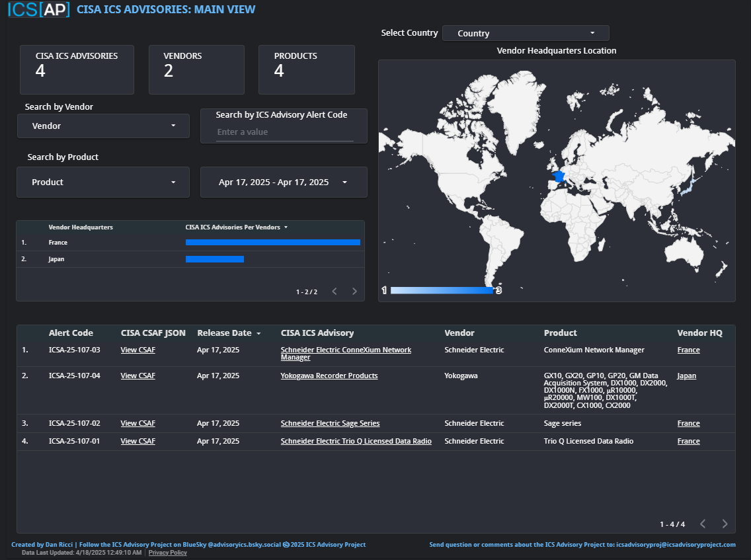751x560 pixels.
Task: Click Japan label in vendor headquarters chart
Action: point(56,259)
